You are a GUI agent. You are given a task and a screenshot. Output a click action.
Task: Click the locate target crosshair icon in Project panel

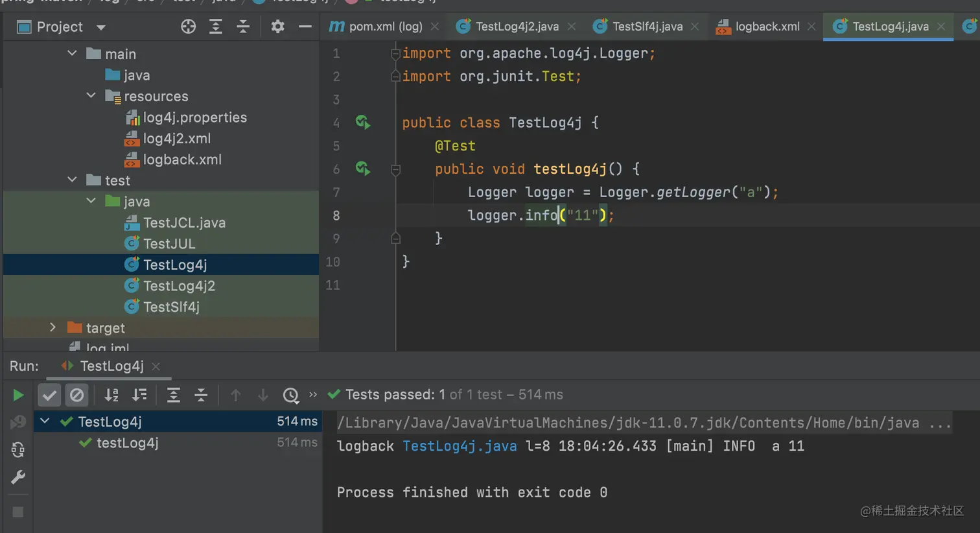(188, 27)
